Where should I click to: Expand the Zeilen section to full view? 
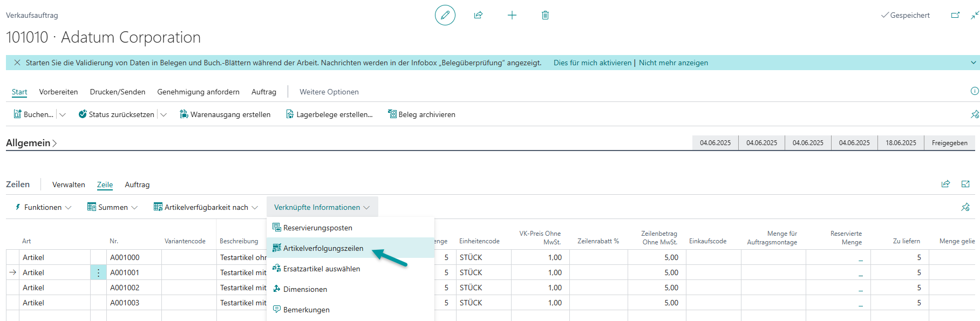click(x=965, y=185)
